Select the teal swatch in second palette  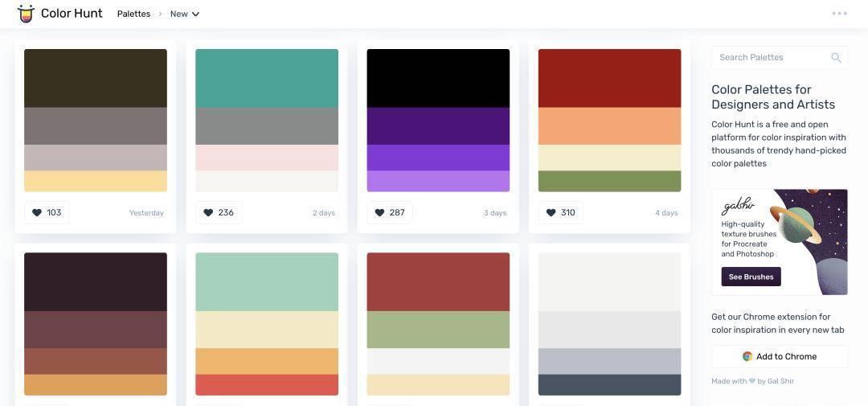pos(267,78)
